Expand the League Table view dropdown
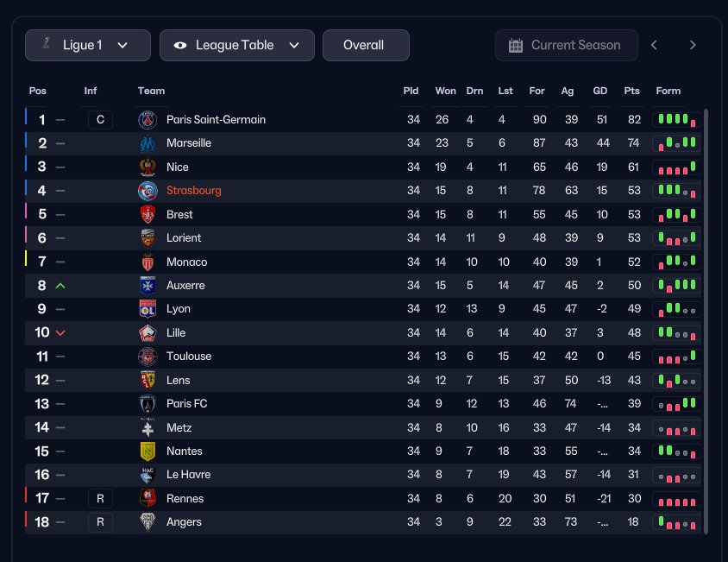728x562 pixels. click(x=237, y=45)
